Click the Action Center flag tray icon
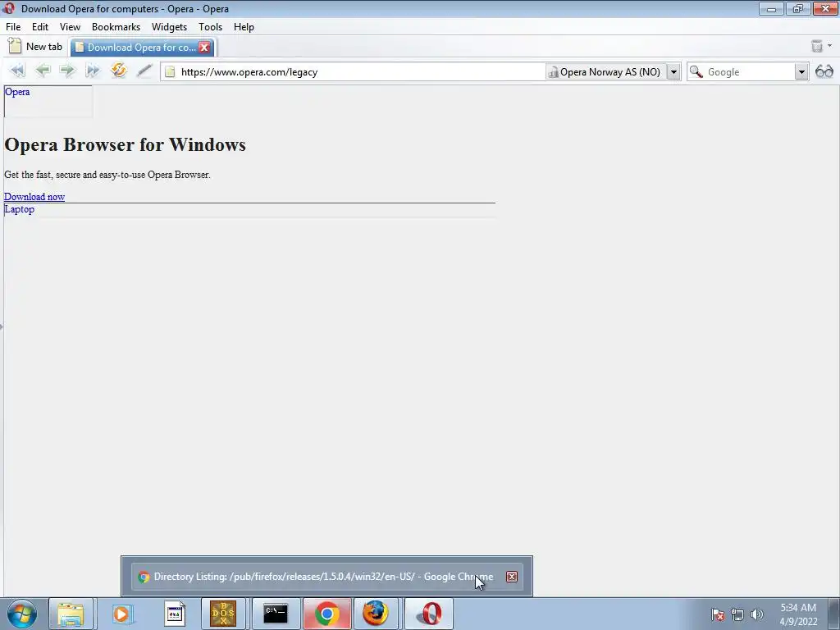The width and height of the screenshot is (840, 630). click(718, 614)
